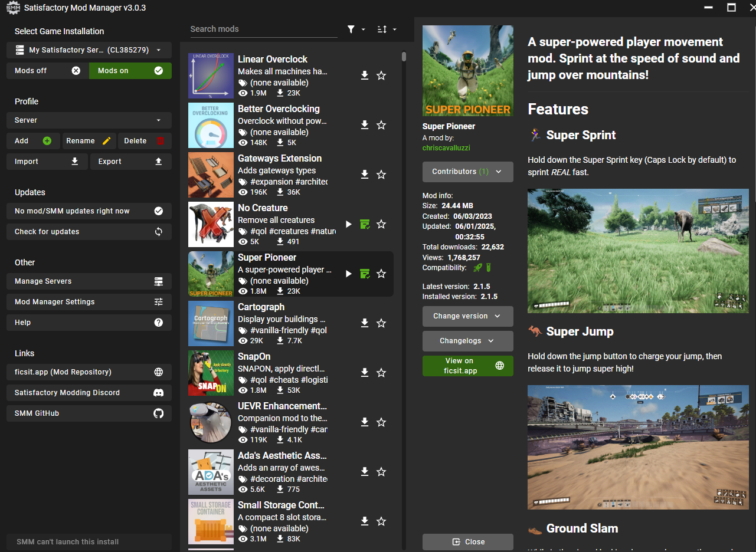This screenshot has width=756, height=552.
Task: Close the mod details panel
Action: [x=468, y=542]
